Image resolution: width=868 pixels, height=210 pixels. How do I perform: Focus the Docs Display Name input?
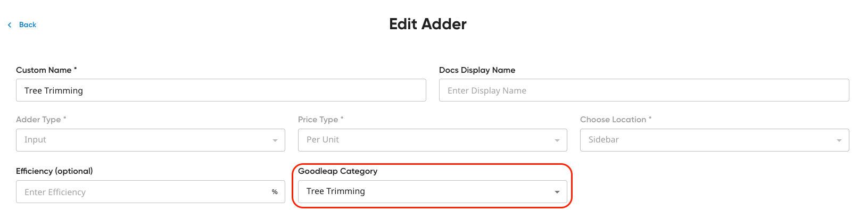coord(644,90)
